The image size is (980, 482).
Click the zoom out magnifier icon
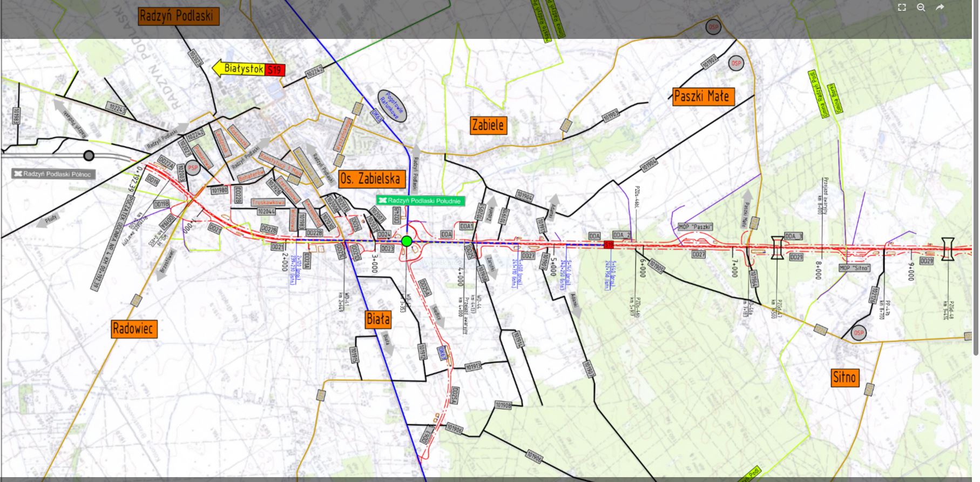coord(921,7)
